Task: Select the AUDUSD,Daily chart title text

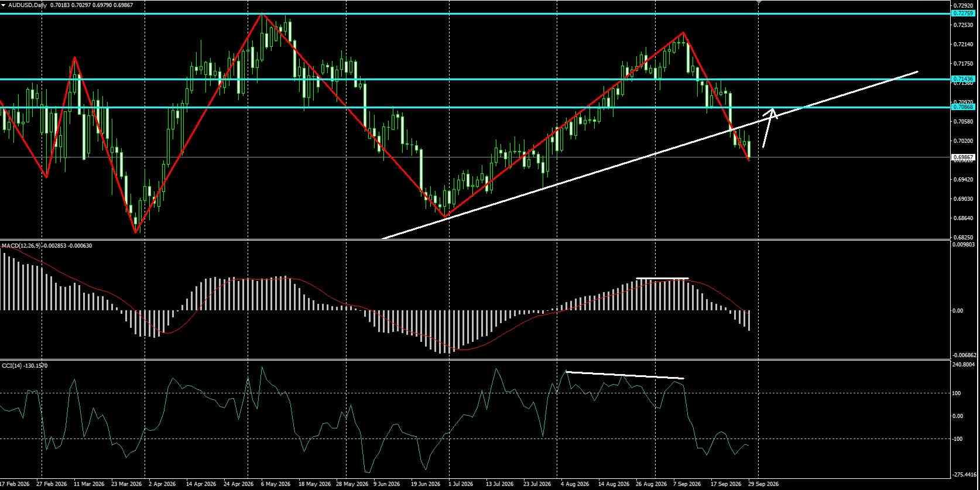Action: (29, 5)
